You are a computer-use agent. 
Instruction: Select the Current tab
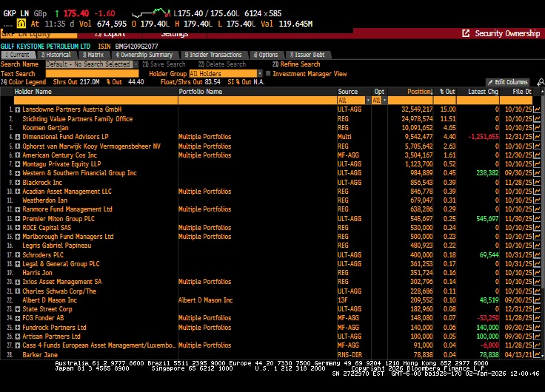pyautogui.click(x=18, y=55)
